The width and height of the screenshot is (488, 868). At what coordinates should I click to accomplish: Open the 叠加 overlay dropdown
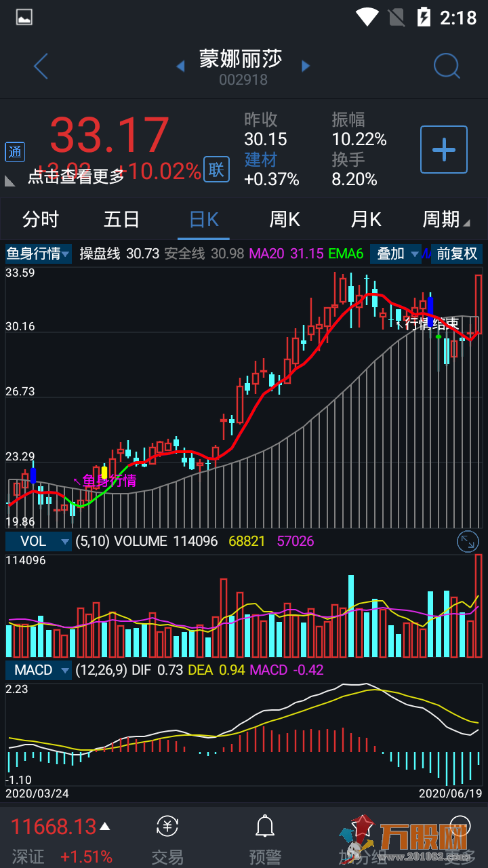tap(396, 254)
